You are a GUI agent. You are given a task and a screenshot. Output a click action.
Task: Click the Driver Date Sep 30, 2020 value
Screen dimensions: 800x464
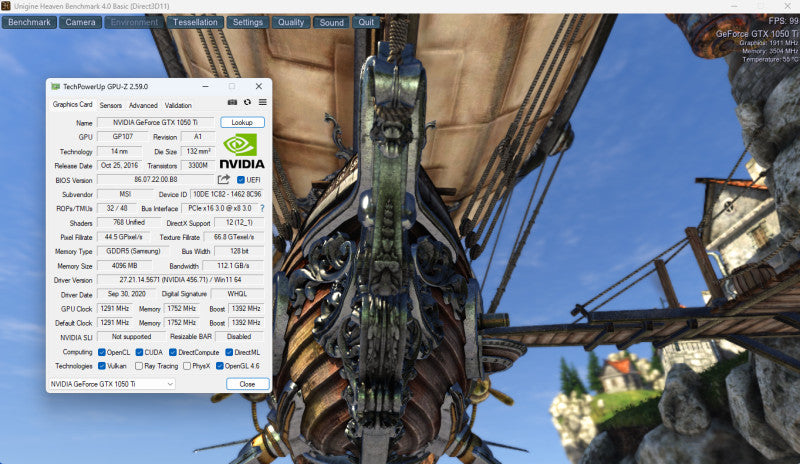point(127,294)
